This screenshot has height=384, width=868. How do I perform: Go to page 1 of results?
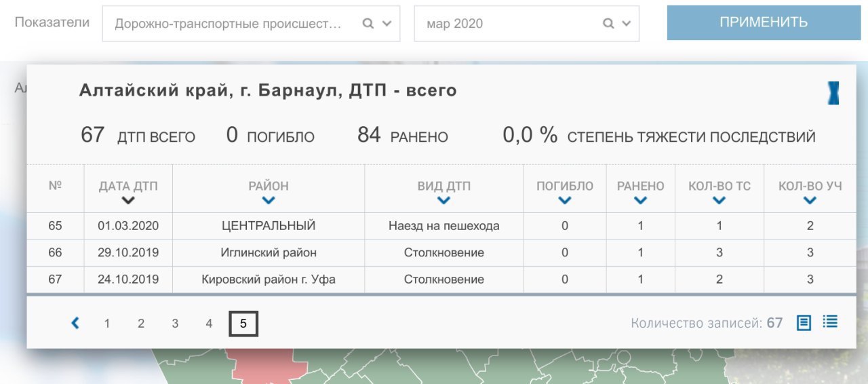(107, 324)
